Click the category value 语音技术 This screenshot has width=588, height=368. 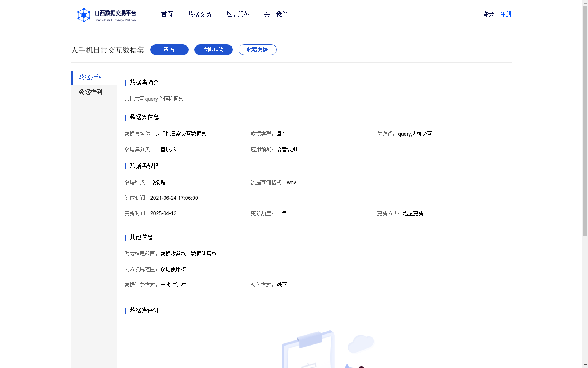tap(165, 149)
